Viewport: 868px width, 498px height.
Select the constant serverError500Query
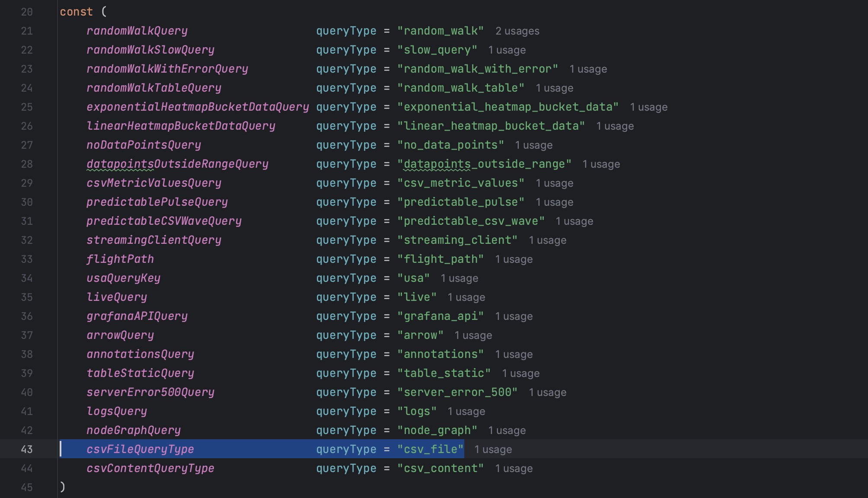(x=150, y=392)
